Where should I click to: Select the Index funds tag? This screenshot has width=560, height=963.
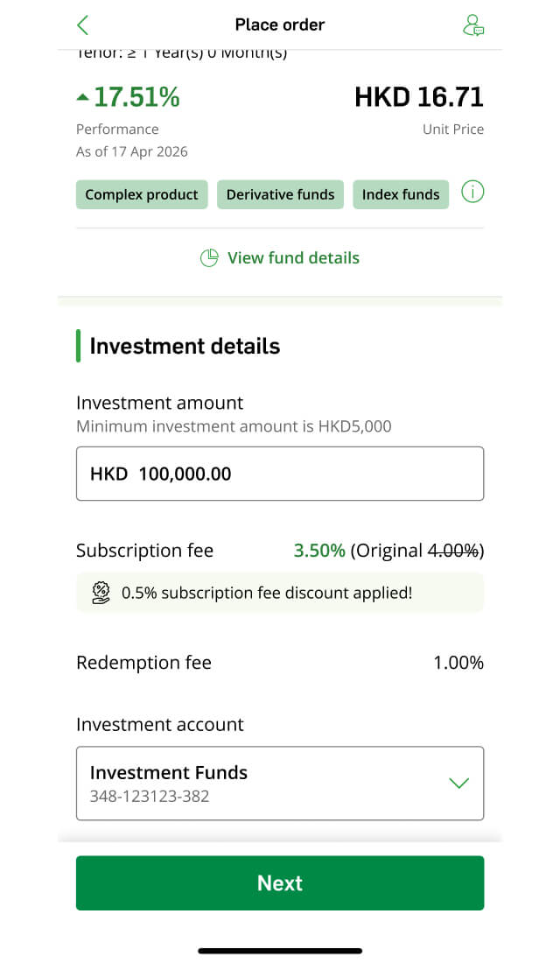click(401, 194)
